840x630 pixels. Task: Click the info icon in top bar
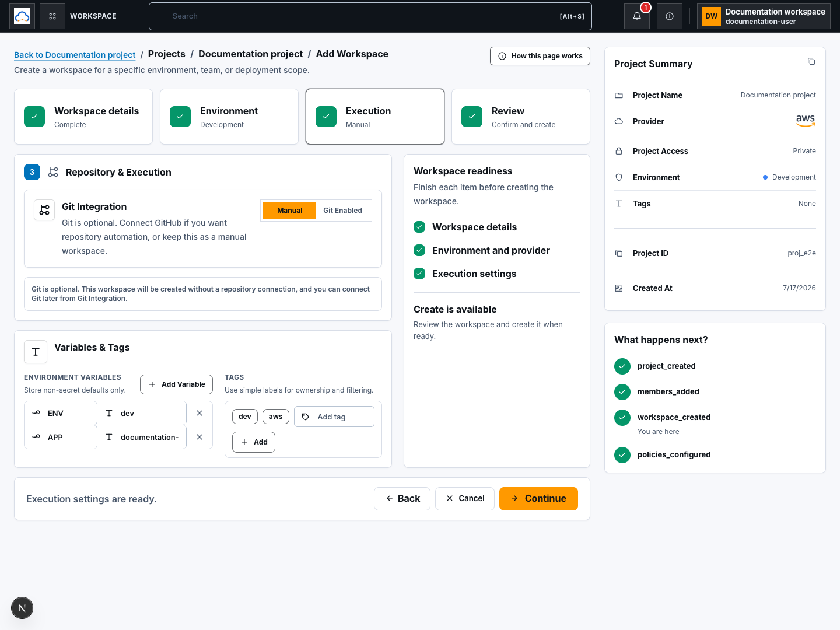tap(670, 16)
